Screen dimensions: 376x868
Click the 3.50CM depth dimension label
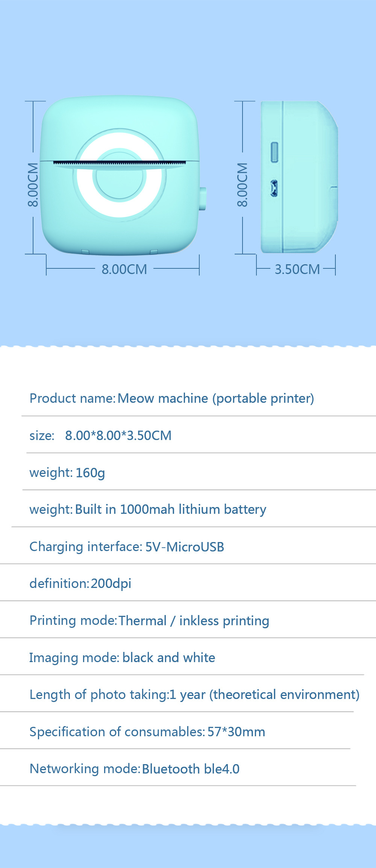click(297, 270)
